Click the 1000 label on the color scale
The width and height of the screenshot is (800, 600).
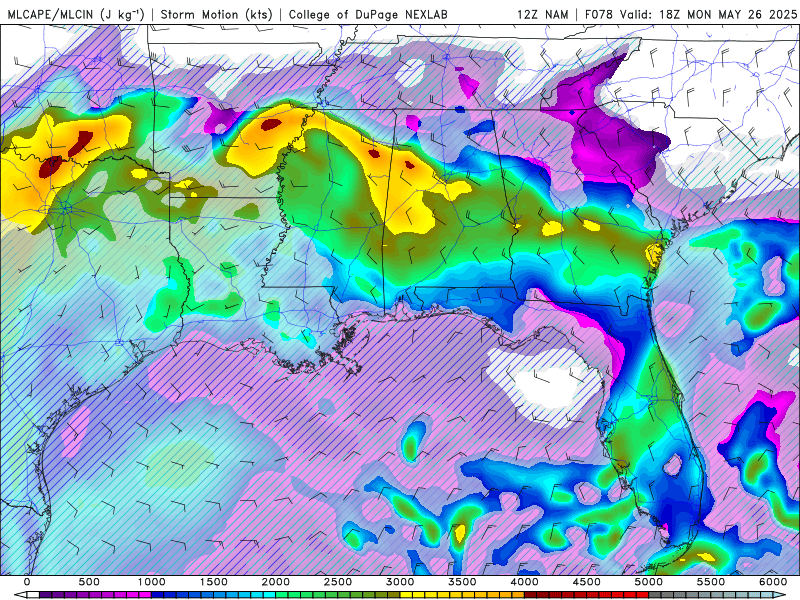pyautogui.click(x=152, y=582)
